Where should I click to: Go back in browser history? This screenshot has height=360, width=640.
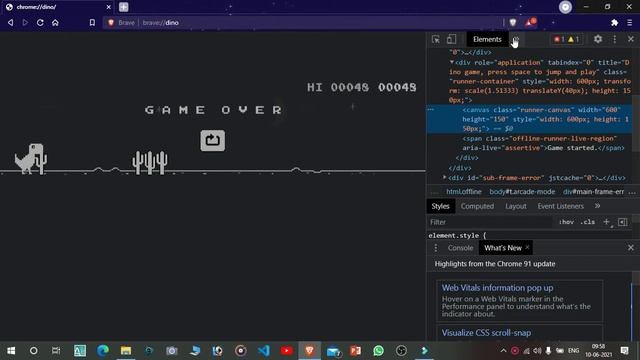tap(11, 22)
